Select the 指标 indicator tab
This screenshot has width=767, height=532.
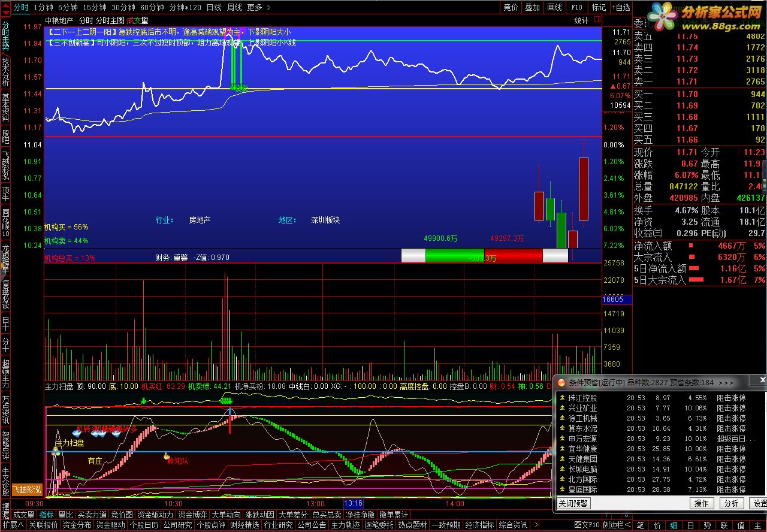point(46,515)
